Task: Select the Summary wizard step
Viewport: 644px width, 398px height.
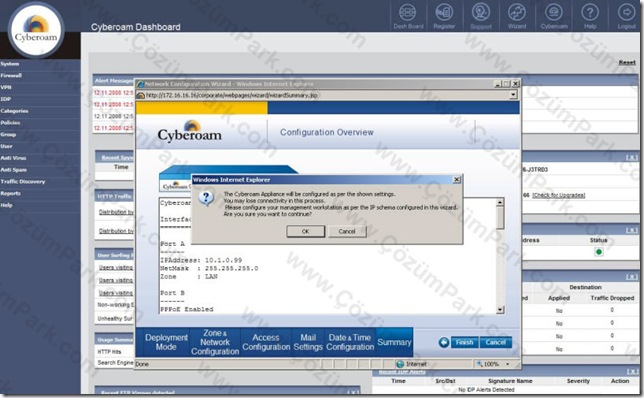Action: coord(394,342)
